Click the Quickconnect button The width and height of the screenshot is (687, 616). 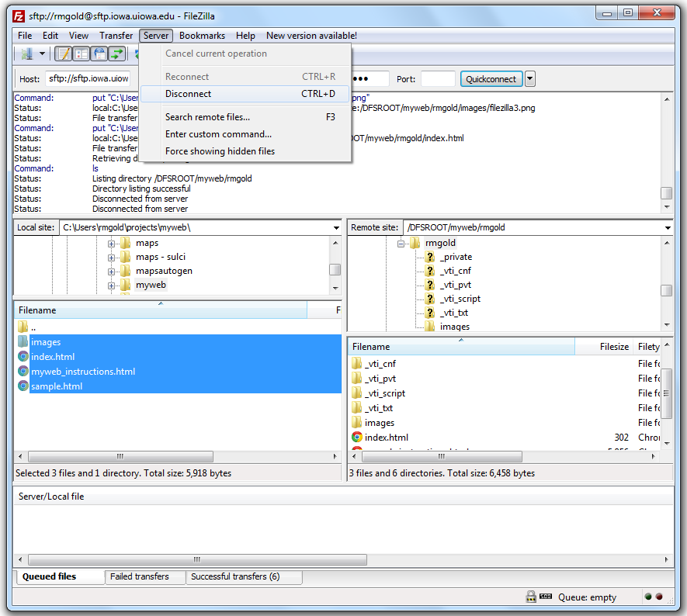point(491,79)
